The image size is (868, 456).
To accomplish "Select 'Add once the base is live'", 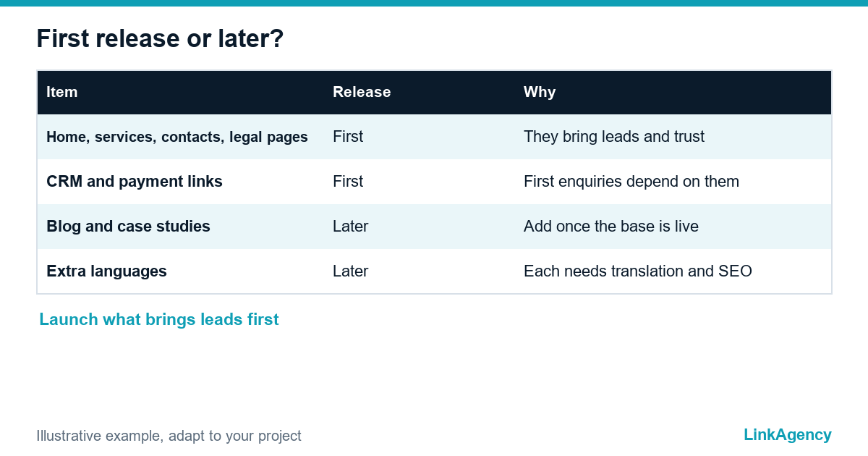I will (x=611, y=227).
